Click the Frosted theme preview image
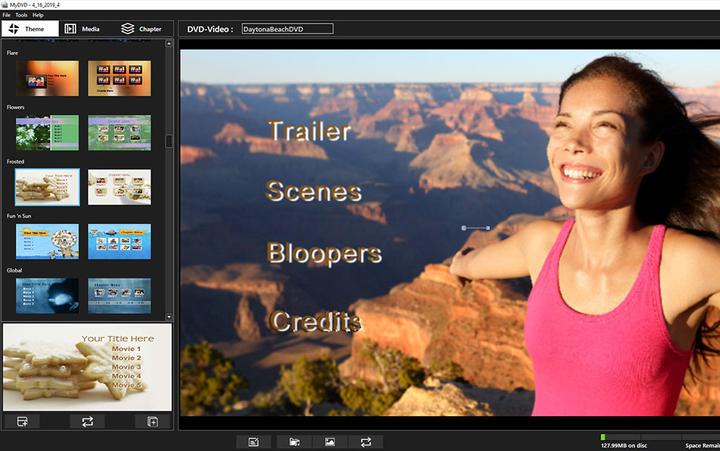 (x=87, y=367)
